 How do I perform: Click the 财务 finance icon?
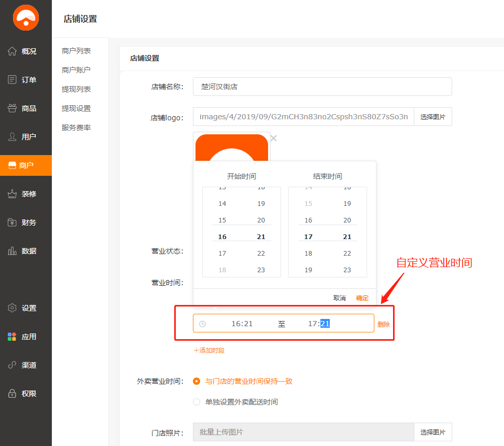click(12, 222)
